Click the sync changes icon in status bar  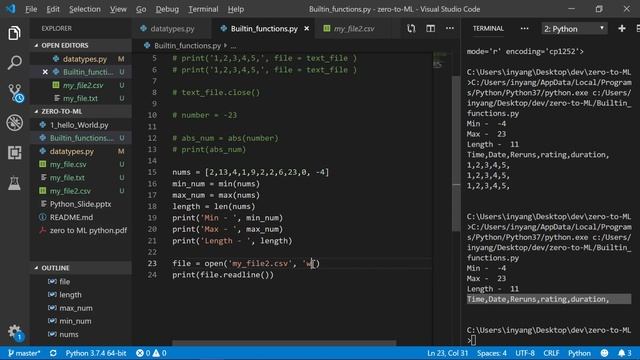[53, 353]
